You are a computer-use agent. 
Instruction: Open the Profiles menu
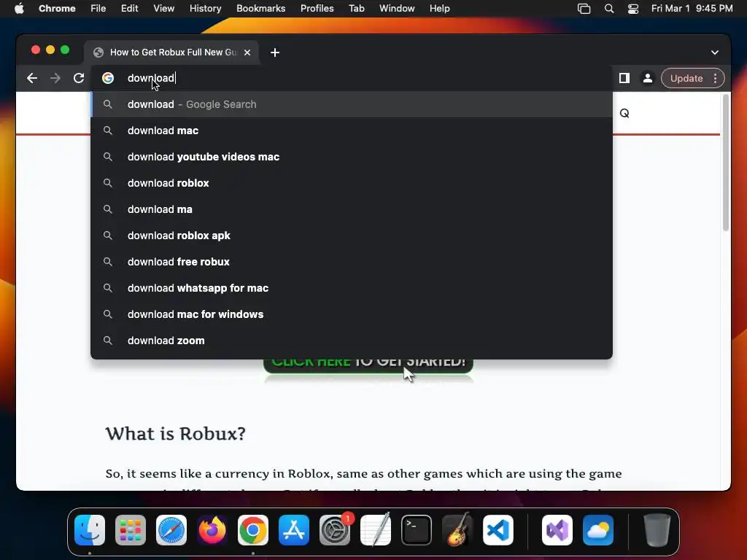click(x=317, y=9)
